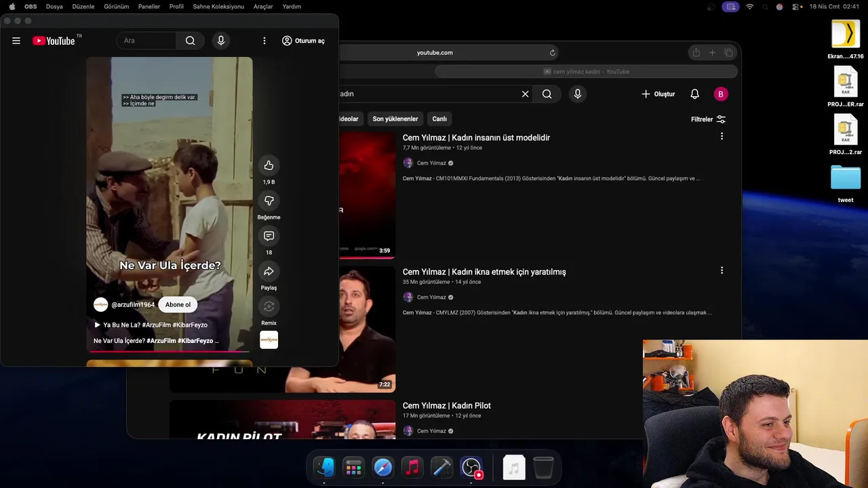
Task: Select the 'Videolar' filter chip
Action: point(350,119)
